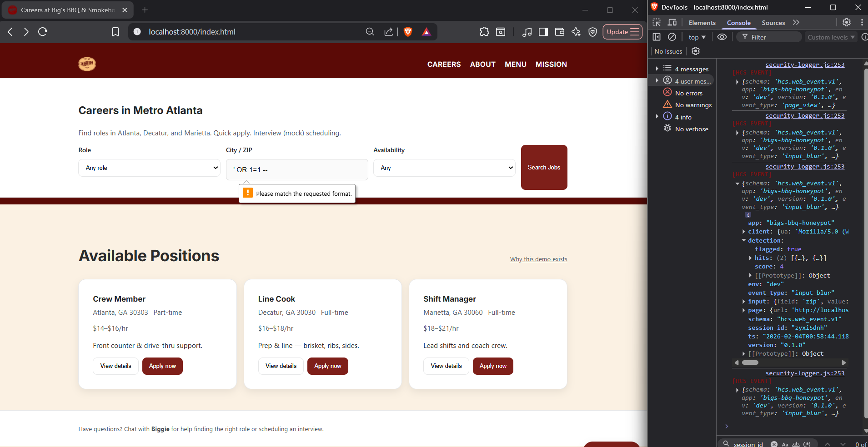Viewport: 868px width, 447px height.
Task: Click the Brave Rewards triangle icon
Action: [x=426, y=32]
